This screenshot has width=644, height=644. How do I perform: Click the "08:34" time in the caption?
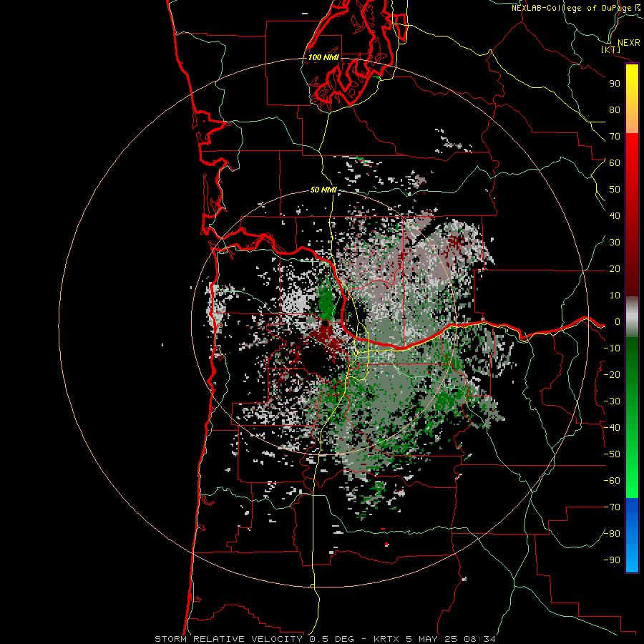pos(479,639)
